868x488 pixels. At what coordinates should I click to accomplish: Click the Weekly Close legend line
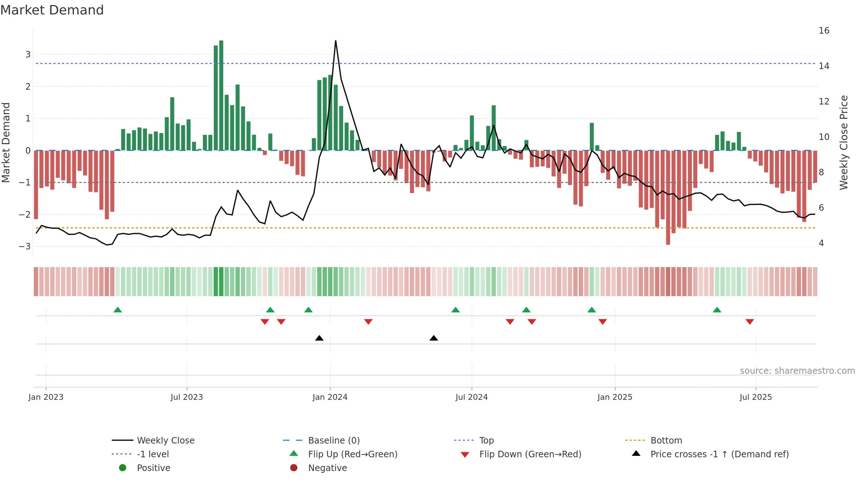tap(123, 440)
